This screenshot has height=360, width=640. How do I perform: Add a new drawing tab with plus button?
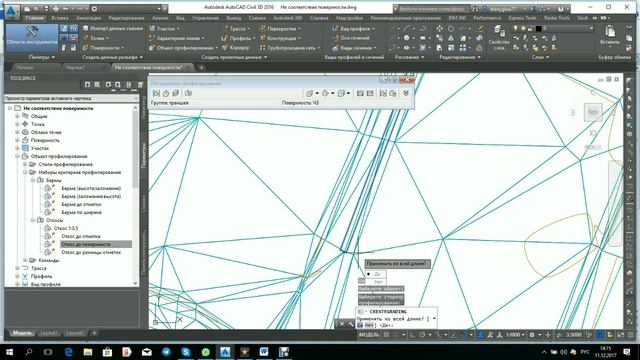click(201, 67)
